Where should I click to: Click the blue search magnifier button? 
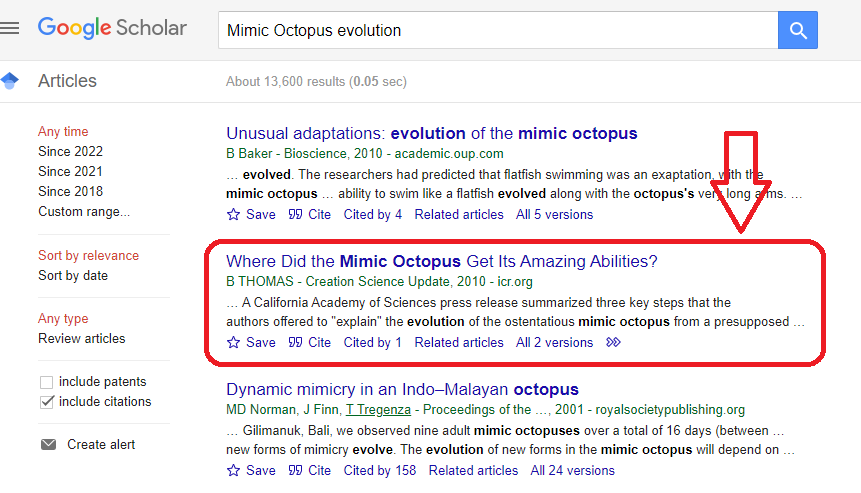(x=797, y=30)
